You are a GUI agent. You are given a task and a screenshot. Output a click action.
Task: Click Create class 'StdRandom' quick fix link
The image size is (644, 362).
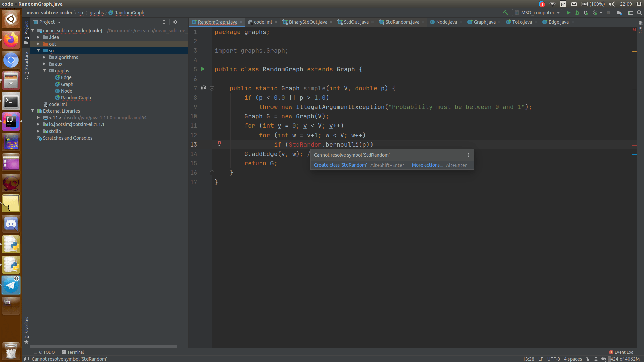point(340,165)
